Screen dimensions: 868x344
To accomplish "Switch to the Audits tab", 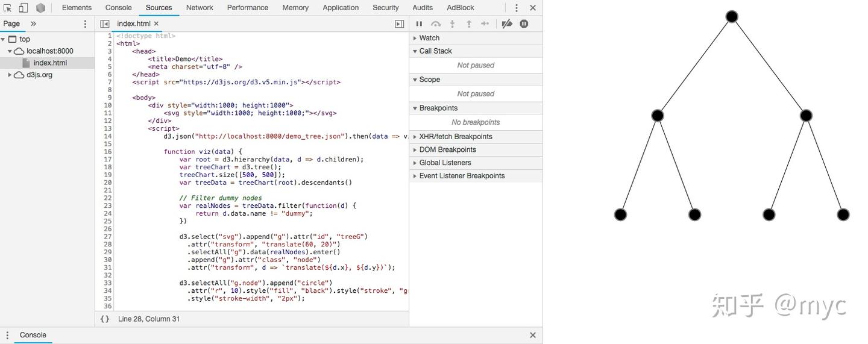I will click(x=423, y=8).
